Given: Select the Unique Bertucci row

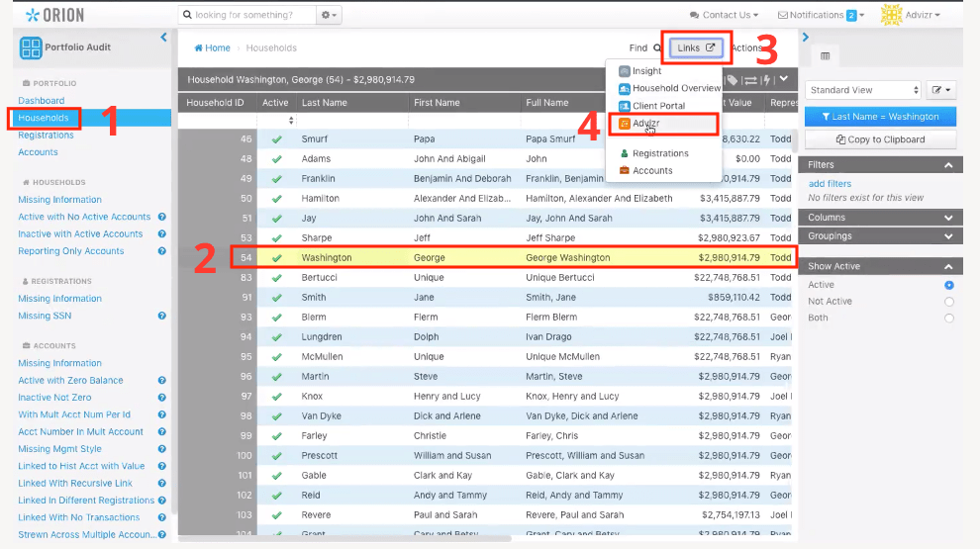Looking at the screenshot, I should [484, 278].
